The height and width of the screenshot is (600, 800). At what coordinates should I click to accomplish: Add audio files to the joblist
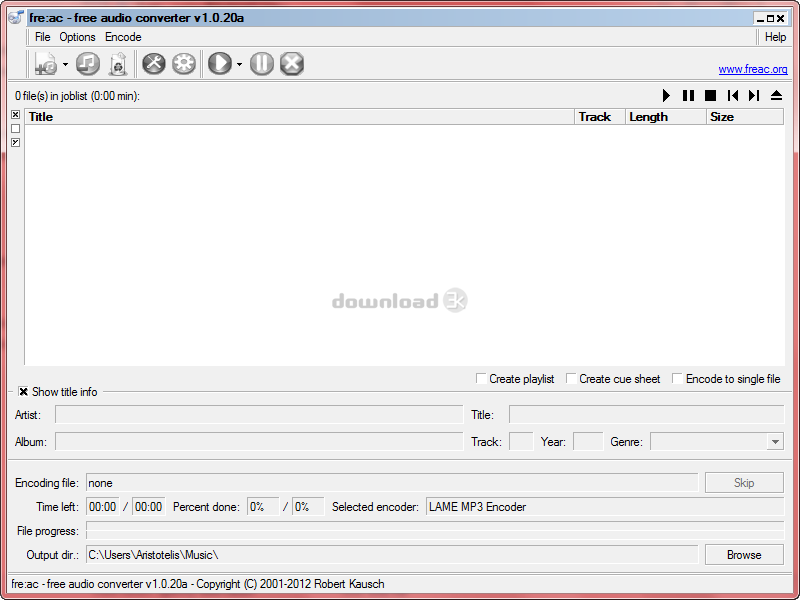(x=46, y=64)
